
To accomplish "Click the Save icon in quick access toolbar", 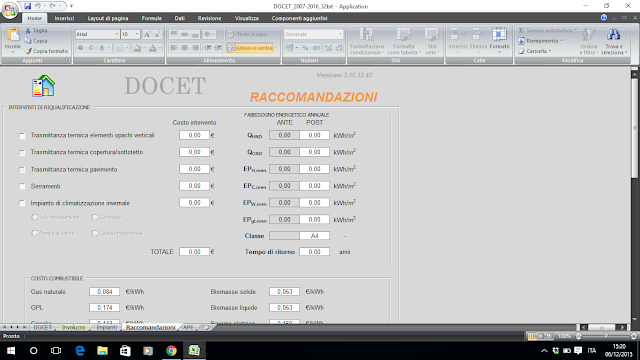I will [27, 6].
